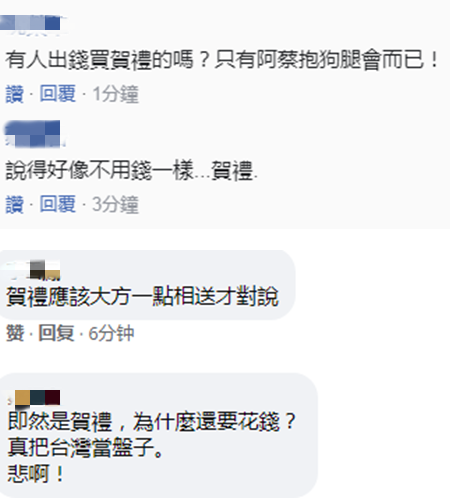450x501 pixels.
Task: Reply to the comment posted 1分鐘 ago
Action: (58, 93)
